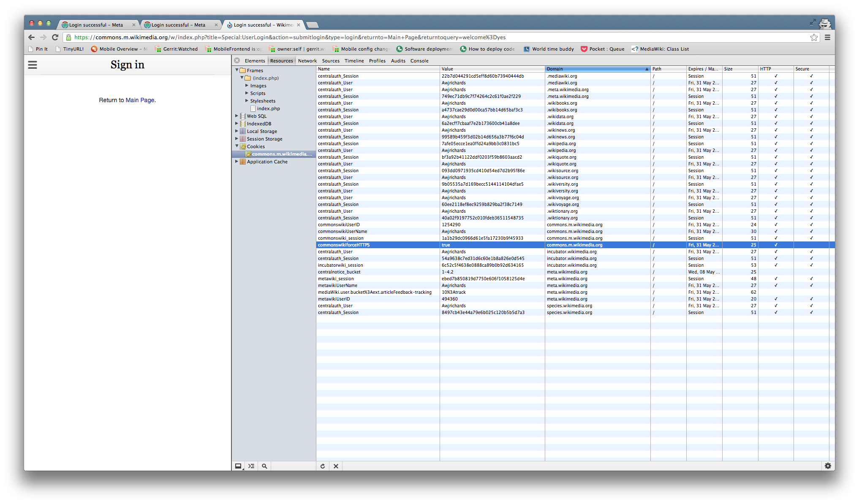Image resolution: width=859 pixels, height=504 pixels.
Task: Switch to the Timeline panel
Action: click(x=354, y=61)
